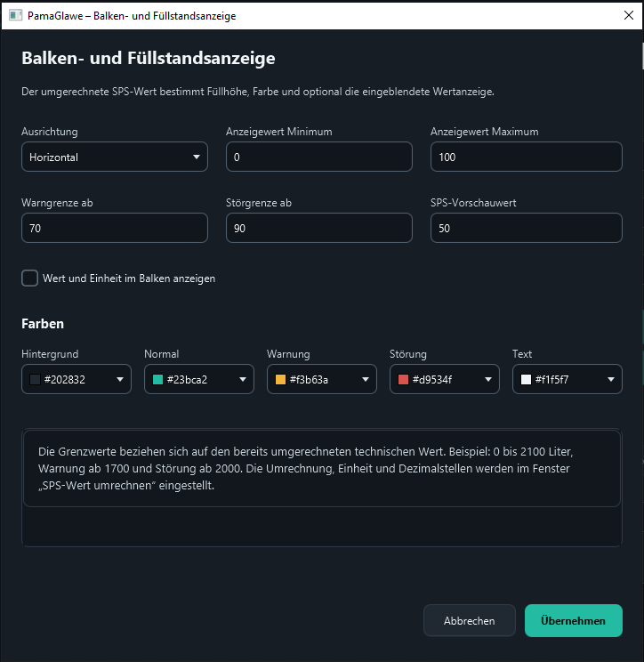Screen dimensions: 644x662
Task: Close the Balken- und Füllstandsanzeige dialog
Action: (628, 16)
